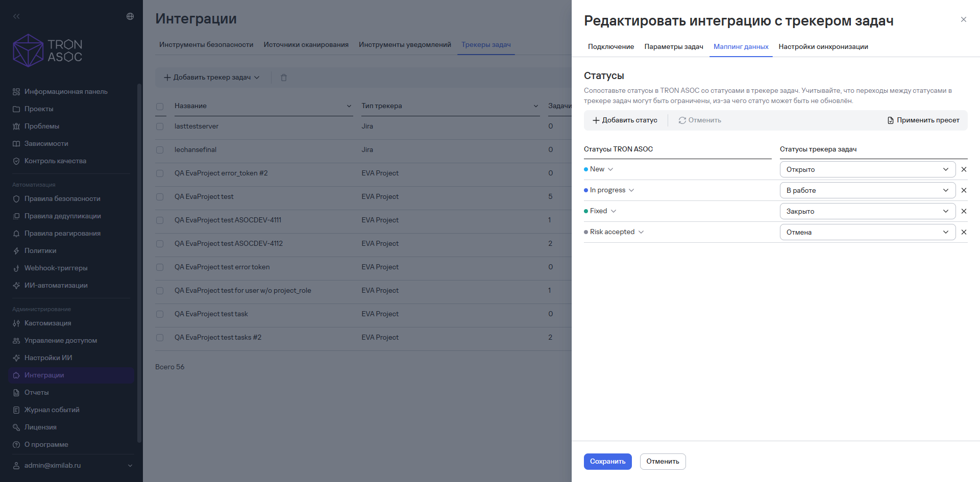Check the QA EvaProject test tasks #2 checkbox
The image size is (980, 482).
click(160, 338)
